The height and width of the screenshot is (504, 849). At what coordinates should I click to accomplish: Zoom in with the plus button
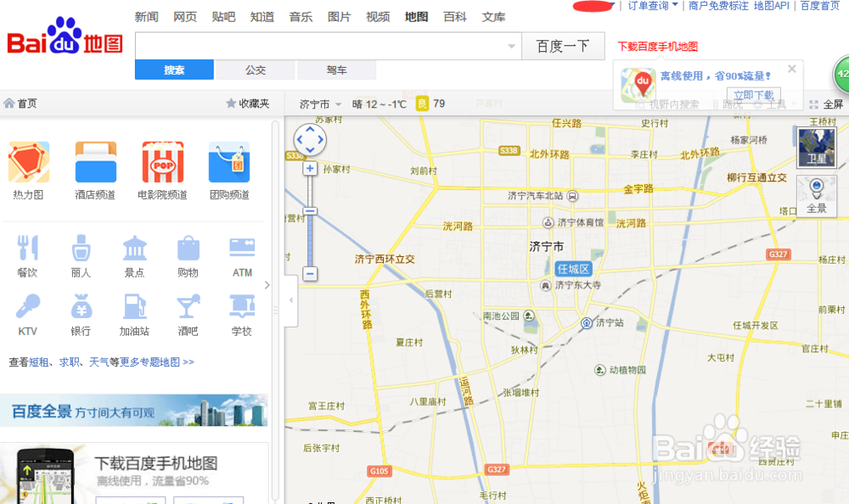click(x=310, y=168)
